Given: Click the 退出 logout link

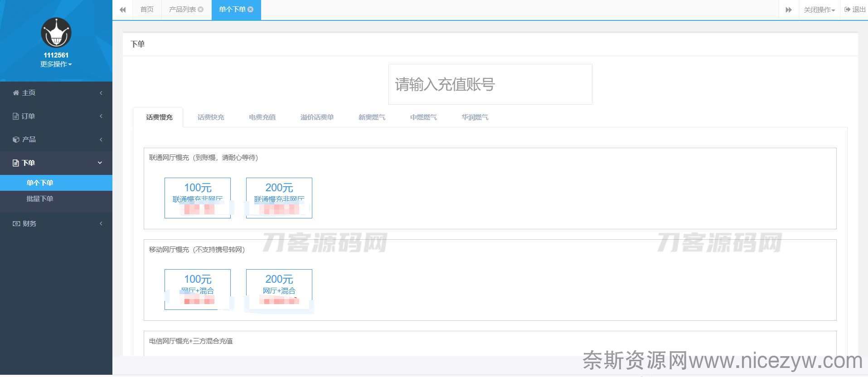Looking at the screenshot, I should point(855,10).
